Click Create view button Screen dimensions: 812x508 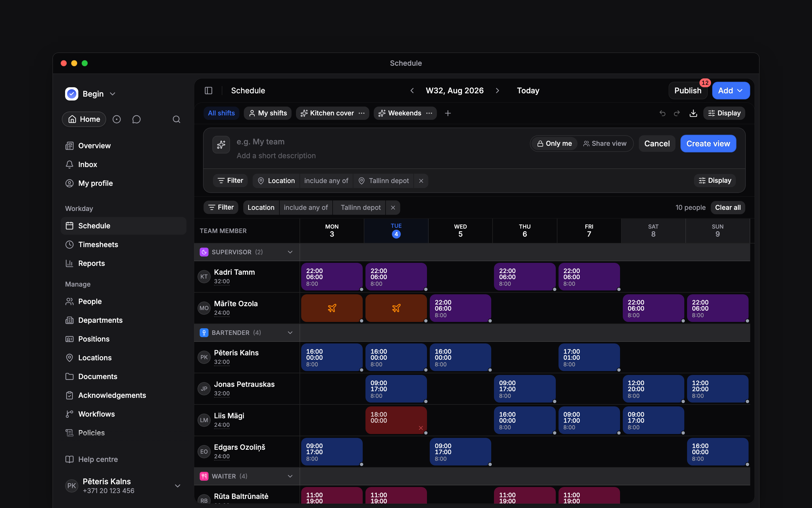708,144
